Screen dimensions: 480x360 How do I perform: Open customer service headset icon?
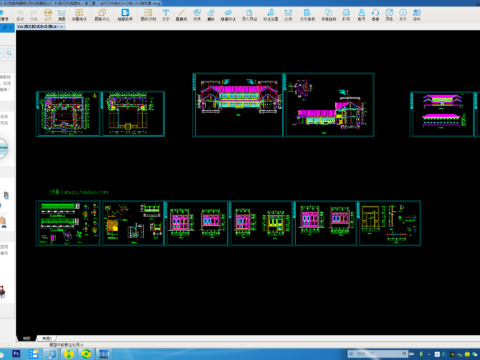pos(375,15)
